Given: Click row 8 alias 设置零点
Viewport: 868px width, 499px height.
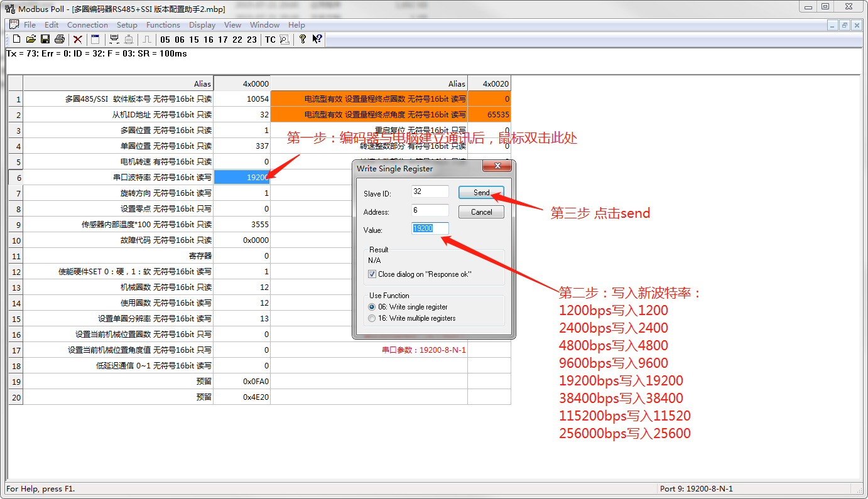Looking at the screenshot, I should point(118,208).
